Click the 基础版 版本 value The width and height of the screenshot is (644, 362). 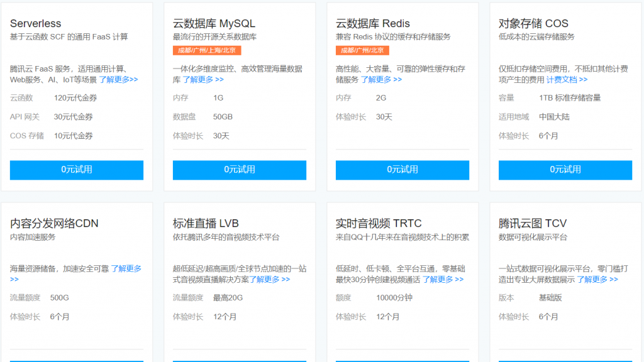(550, 298)
